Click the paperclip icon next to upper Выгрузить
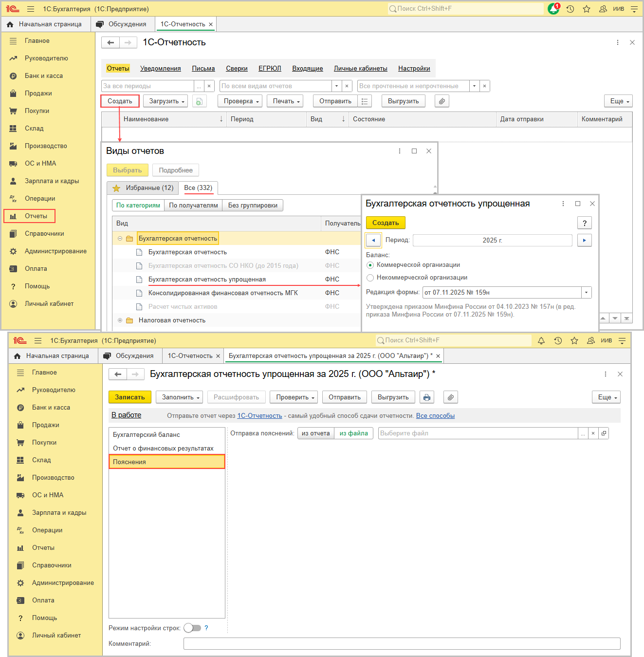This screenshot has height=657, width=644. pos(442,101)
